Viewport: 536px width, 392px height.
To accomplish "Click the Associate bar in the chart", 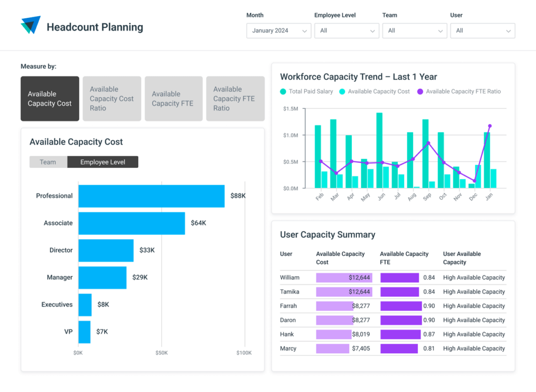I will click(x=131, y=223).
